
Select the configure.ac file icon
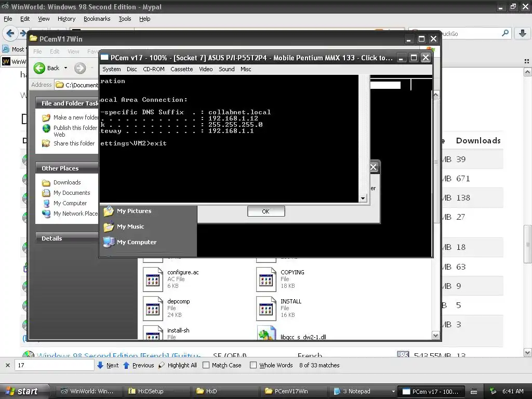[x=153, y=280]
